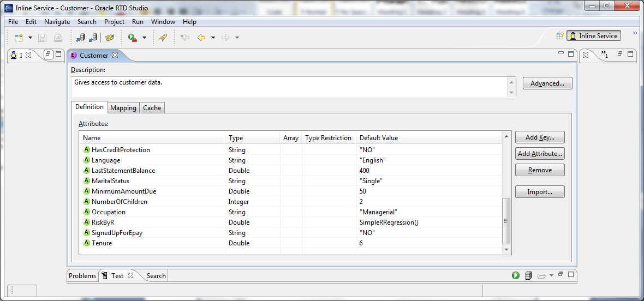This screenshot has height=301, width=644.
Task: Click the Remove button
Action: 540,170
